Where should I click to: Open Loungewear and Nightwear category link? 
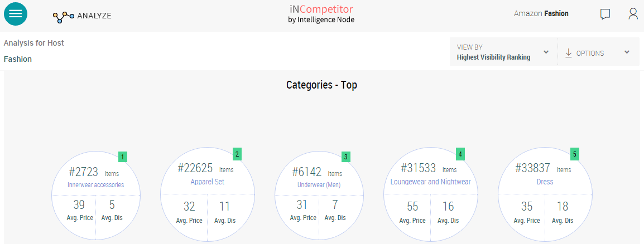[430, 182]
